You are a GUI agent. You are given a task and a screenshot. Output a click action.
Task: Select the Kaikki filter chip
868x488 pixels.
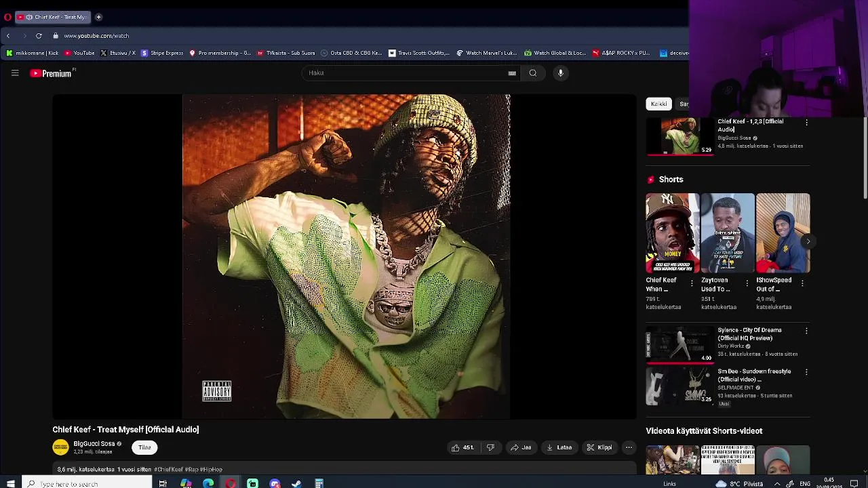pyautogui.click(x=658, y=104)
